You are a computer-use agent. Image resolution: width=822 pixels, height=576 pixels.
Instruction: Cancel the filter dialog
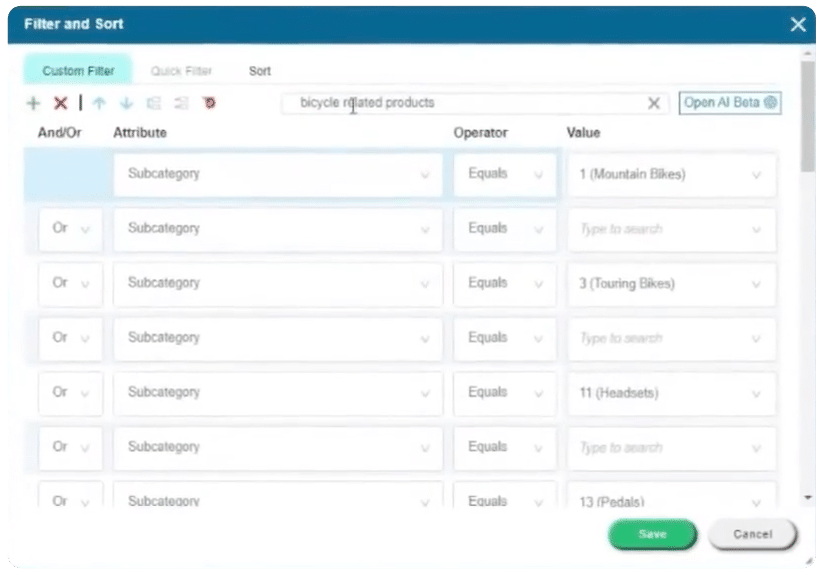click(x=752, y=534)
